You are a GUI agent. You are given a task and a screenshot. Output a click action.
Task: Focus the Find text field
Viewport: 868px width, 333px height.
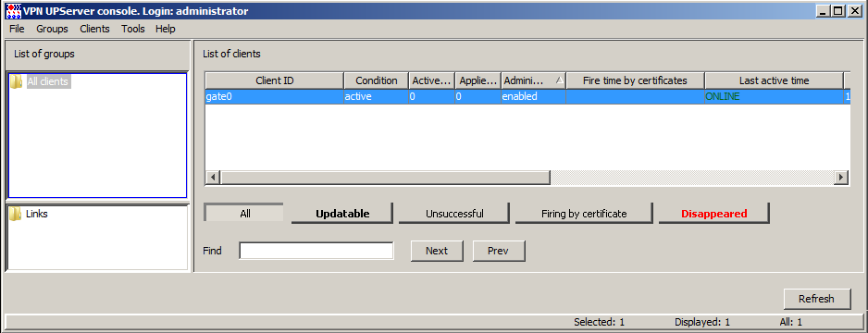316,251
